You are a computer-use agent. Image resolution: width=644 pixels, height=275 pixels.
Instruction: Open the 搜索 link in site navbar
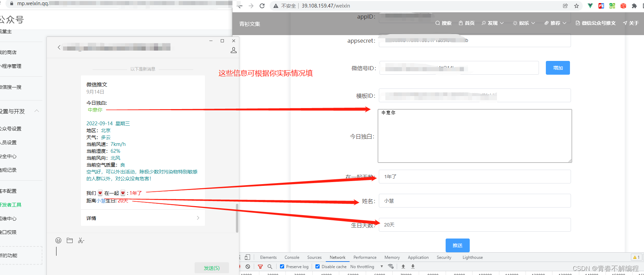point(443,23)
